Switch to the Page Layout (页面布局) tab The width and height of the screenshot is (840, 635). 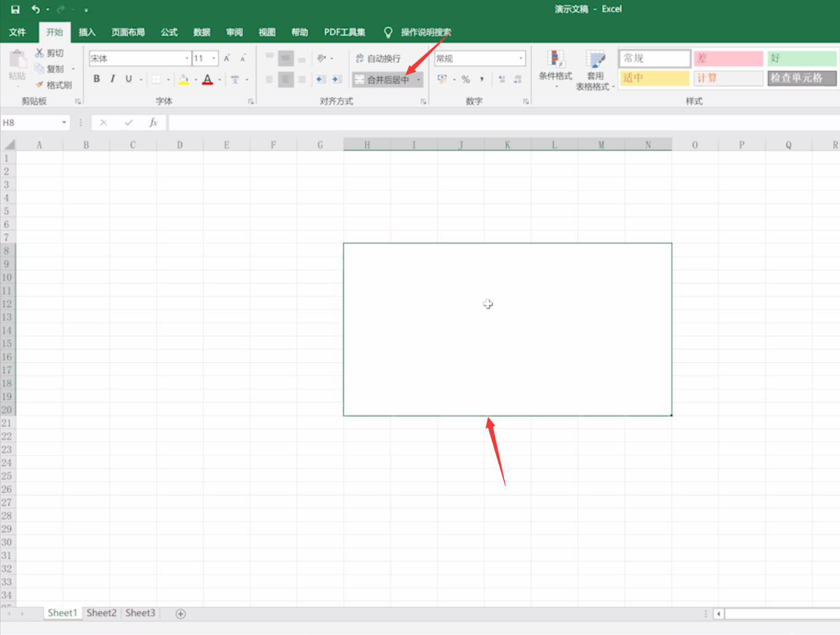(128, 32)
